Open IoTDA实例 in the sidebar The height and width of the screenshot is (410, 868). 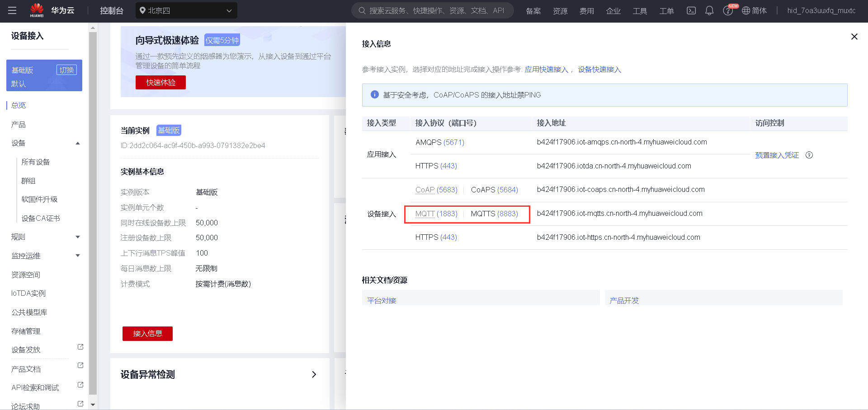[x=28, y=294]
